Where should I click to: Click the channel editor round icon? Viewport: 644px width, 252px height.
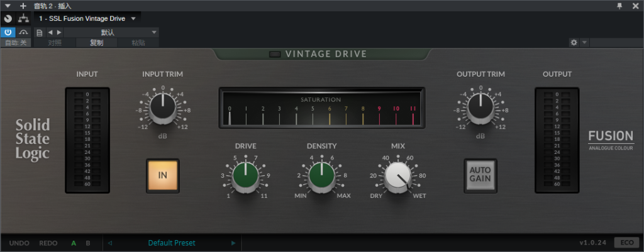8,18
